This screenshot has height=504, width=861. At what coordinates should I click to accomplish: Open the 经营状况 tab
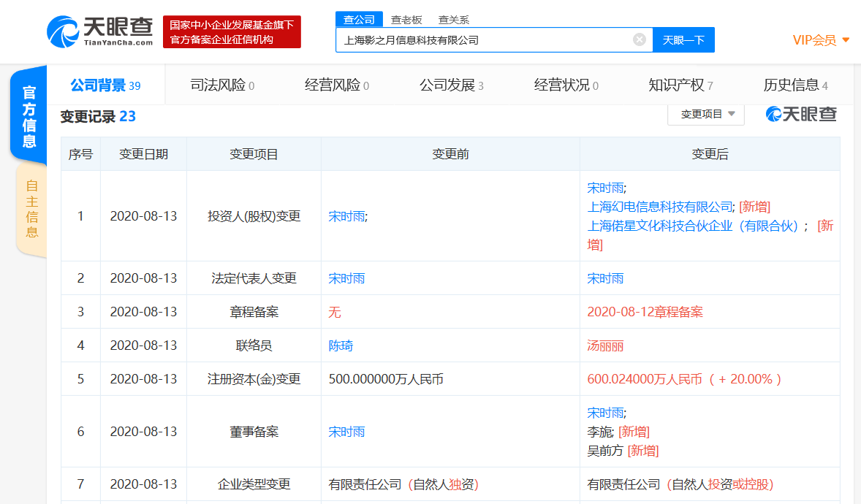pyautogui.click(x=566, y=85)
